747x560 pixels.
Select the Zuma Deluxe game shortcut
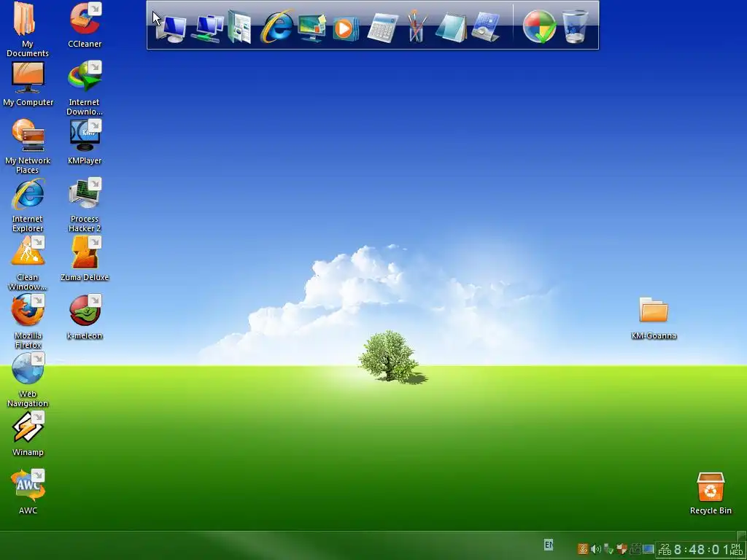pos(85,259)
